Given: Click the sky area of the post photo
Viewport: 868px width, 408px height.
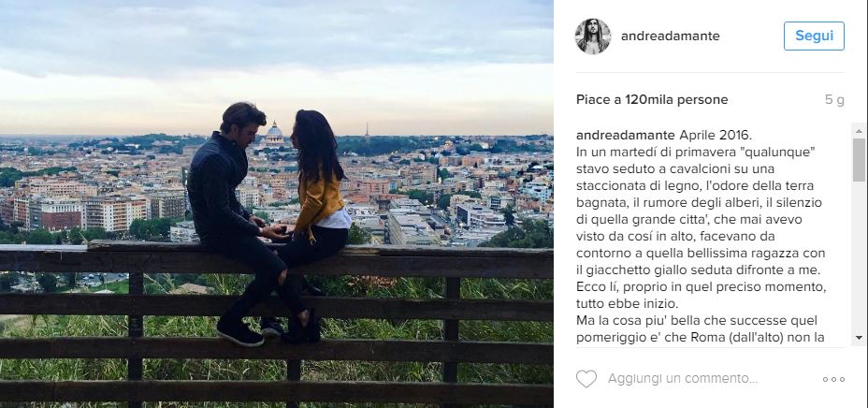Looking at the screenshot, I should click(277, 50).
